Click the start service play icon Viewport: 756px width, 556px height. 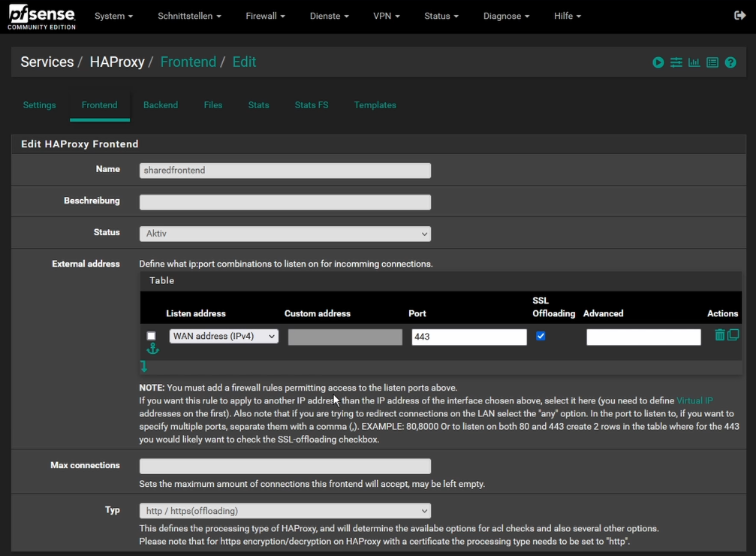pos(658,62)
